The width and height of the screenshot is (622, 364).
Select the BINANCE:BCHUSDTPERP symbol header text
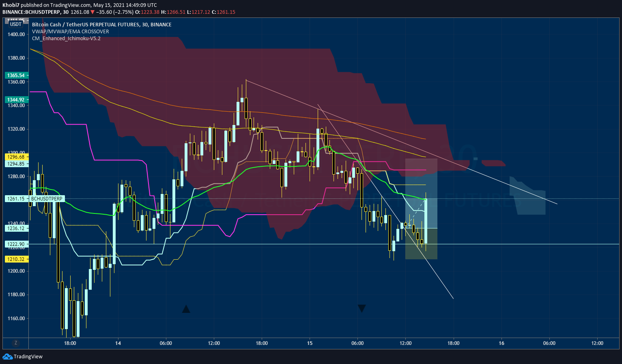tap(31, 12)
